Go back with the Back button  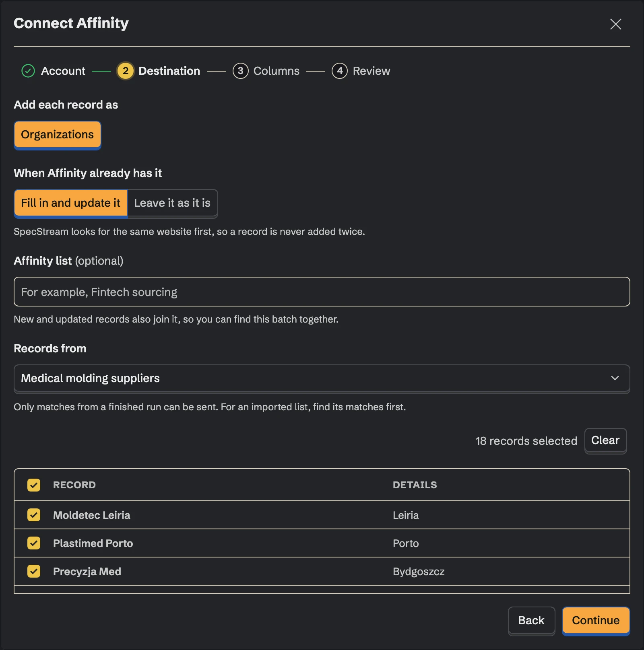(x=531, y=621)
